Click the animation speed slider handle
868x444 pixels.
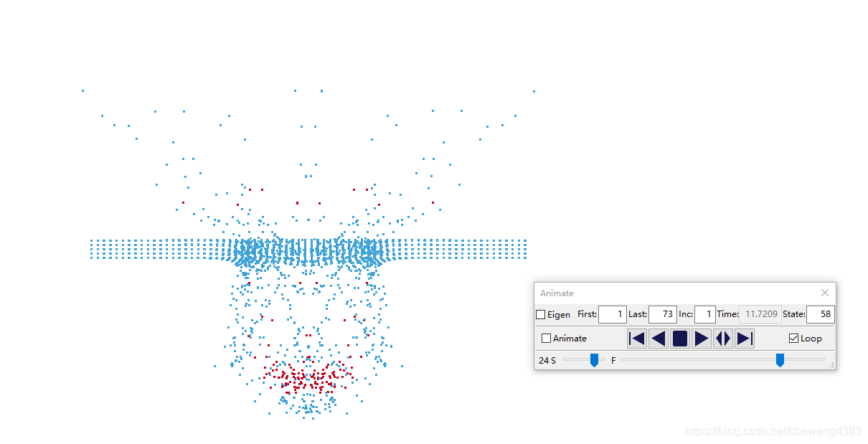click(594, 360)
